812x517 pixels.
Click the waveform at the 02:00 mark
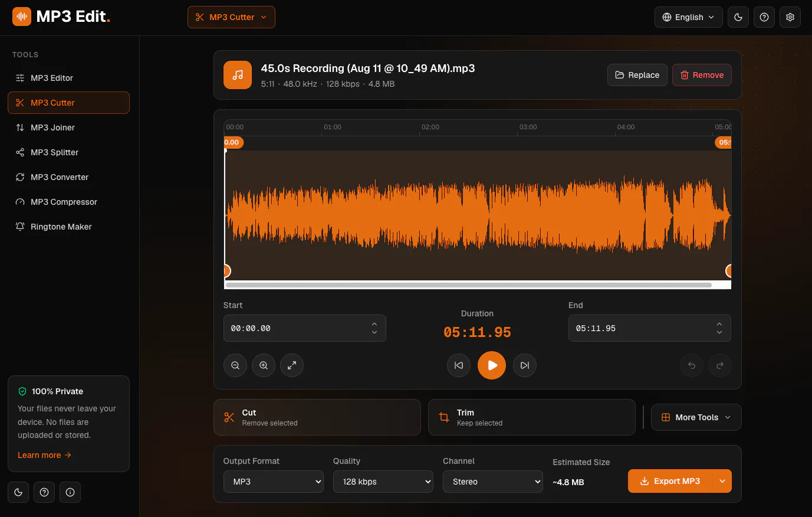419,215
